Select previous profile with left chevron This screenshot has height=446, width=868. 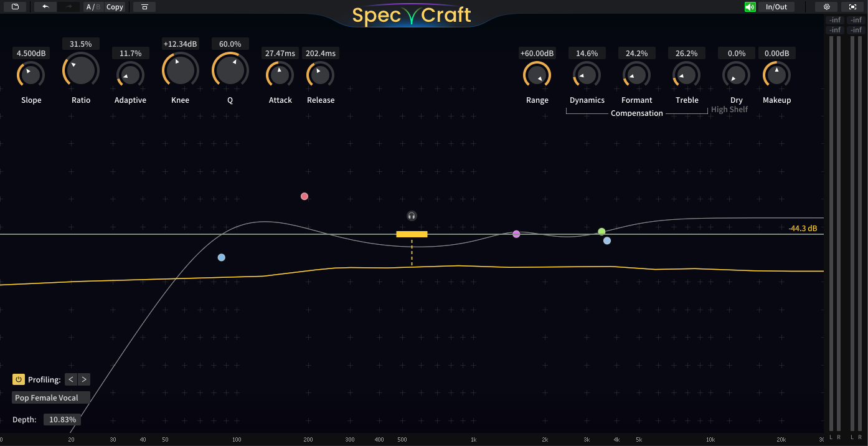point(71,379)
